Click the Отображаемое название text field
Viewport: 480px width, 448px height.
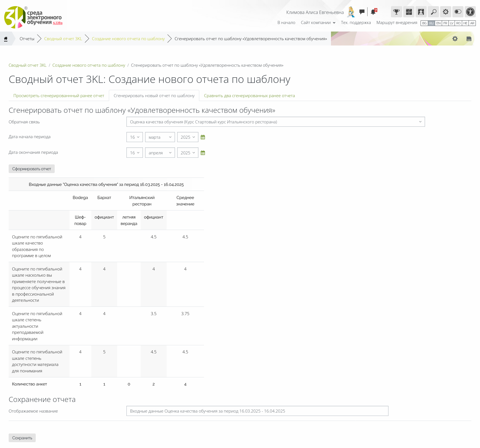[257, 411]
